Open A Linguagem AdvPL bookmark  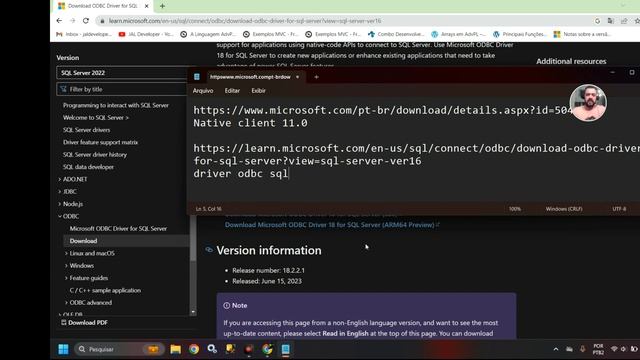(x=208, y=34)
